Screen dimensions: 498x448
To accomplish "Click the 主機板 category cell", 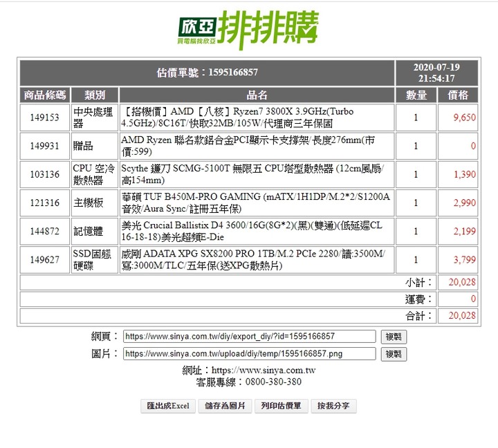I will pos(95,203).
